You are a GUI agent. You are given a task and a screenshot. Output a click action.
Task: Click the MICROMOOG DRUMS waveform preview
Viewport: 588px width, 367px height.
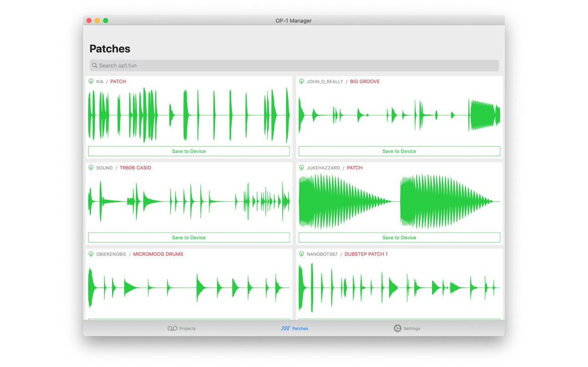pos(189,288)
